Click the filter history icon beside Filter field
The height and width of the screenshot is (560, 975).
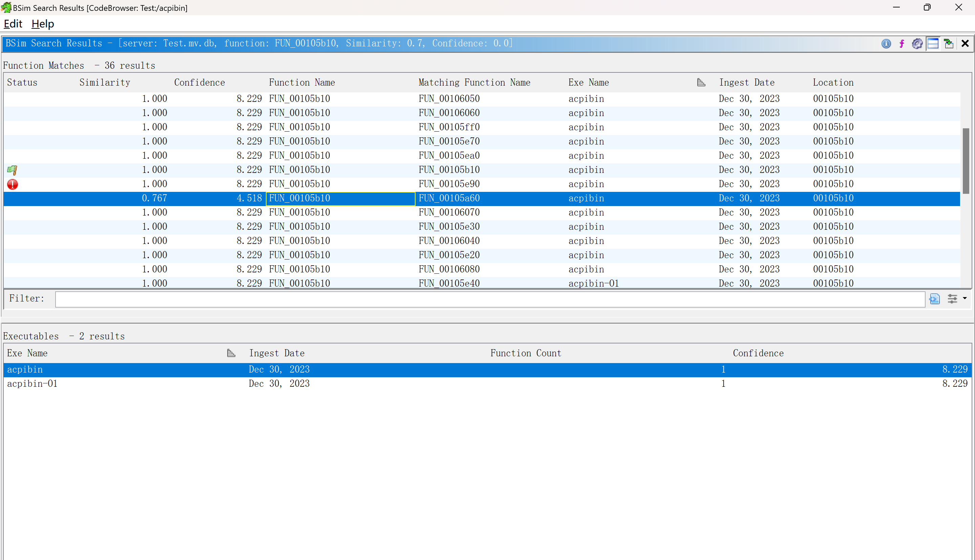click(934, 299)
